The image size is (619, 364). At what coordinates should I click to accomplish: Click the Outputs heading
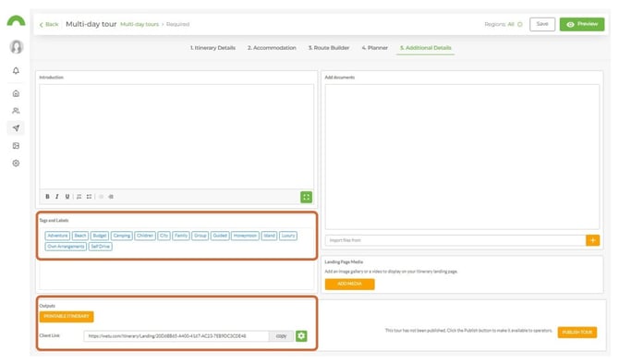point(47,306)
